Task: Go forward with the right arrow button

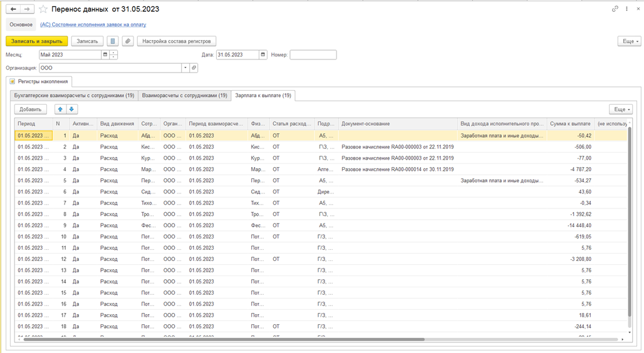Action: 27,9
